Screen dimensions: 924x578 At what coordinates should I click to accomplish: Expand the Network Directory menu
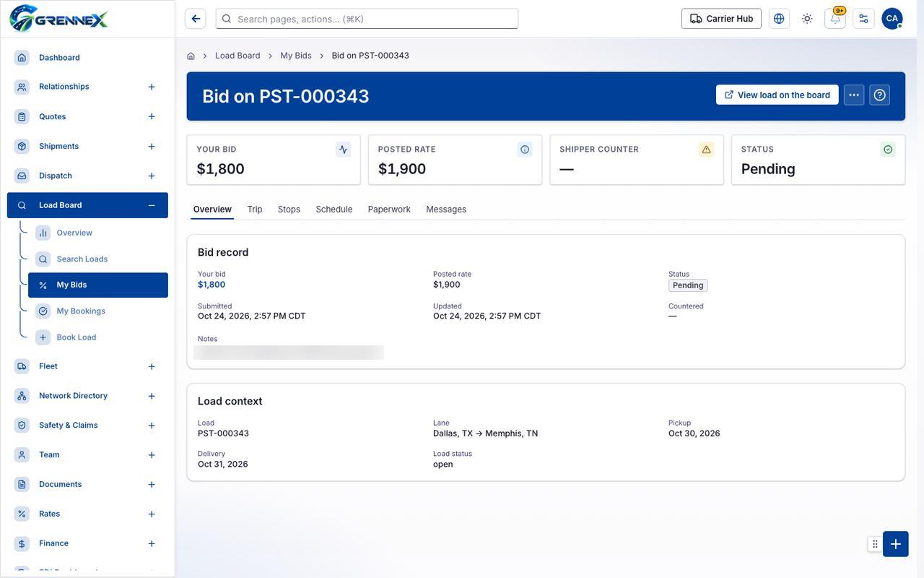[x=152, y=396]
